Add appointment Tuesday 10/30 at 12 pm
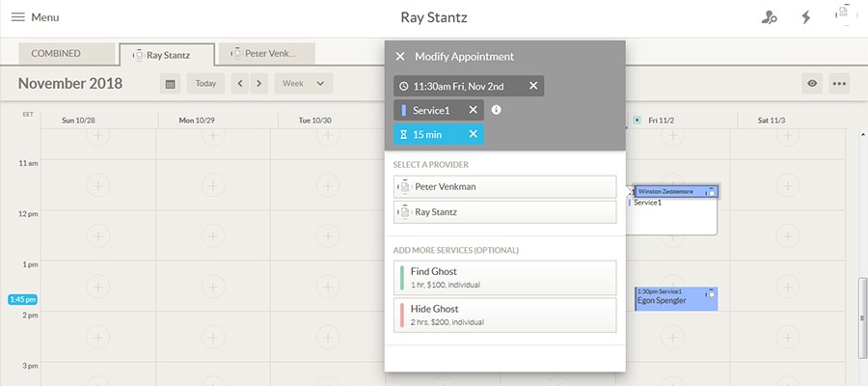This screenshot has height=386, width=868. (x=328, y=235)
